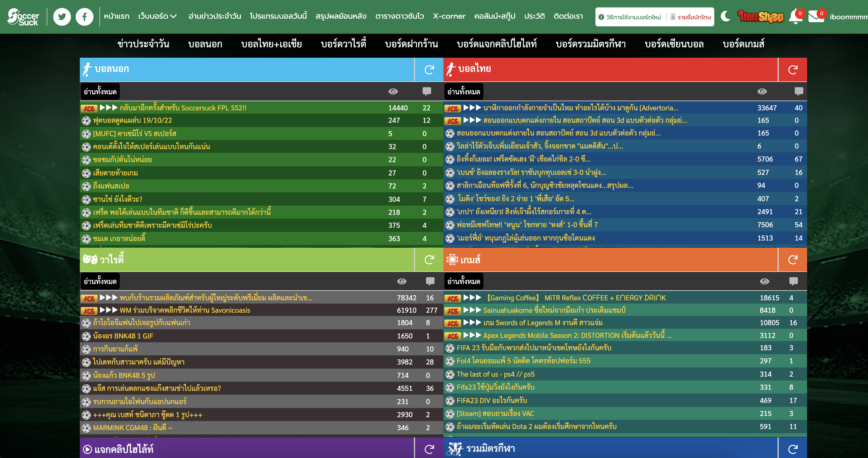Image resolution: width=868 pixels, height=458 pixels.
Task: Click the football icon beside ฟุตบอลดูดแผล่บ 19/10/22
Action: click(86, 120)
